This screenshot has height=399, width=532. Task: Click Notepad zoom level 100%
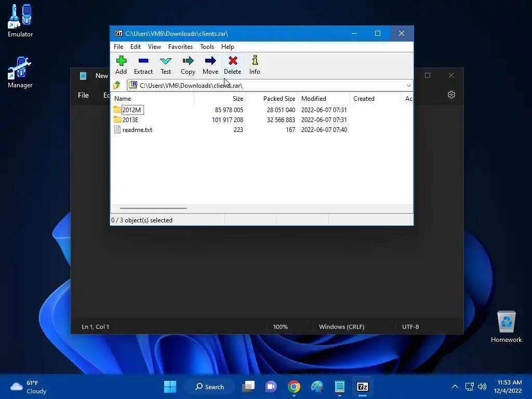click(x=280, y=327)
